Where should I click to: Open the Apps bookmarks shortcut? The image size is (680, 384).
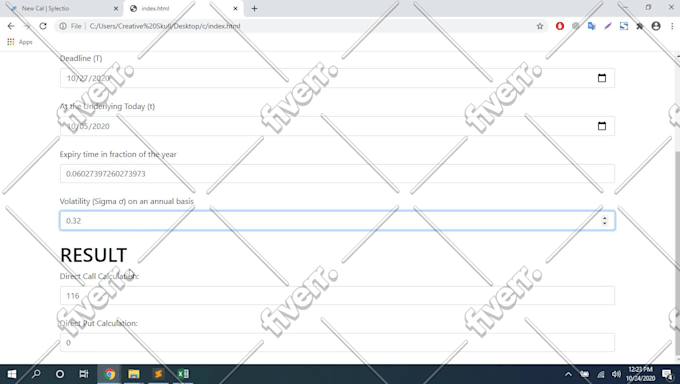[x=20, y=42]
